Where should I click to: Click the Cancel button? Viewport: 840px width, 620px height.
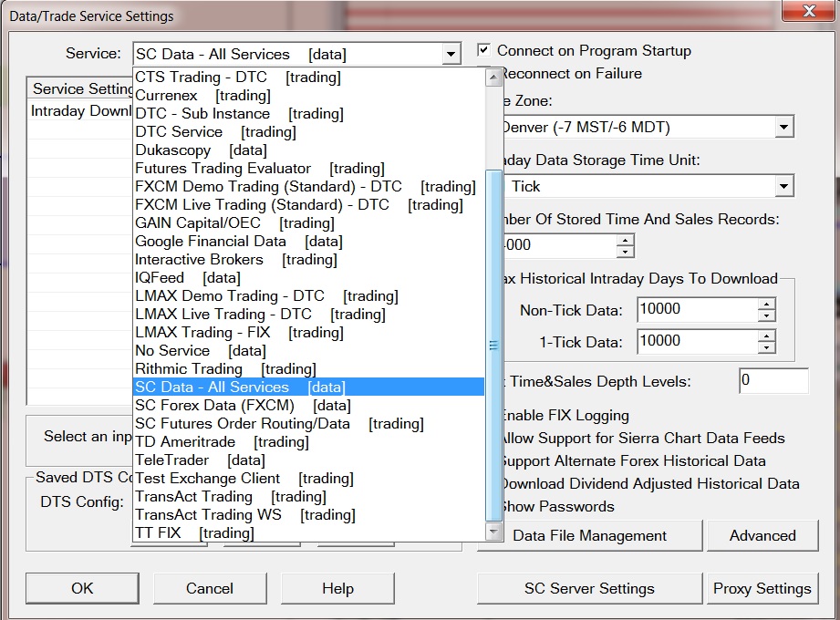(x=210, y=588)
